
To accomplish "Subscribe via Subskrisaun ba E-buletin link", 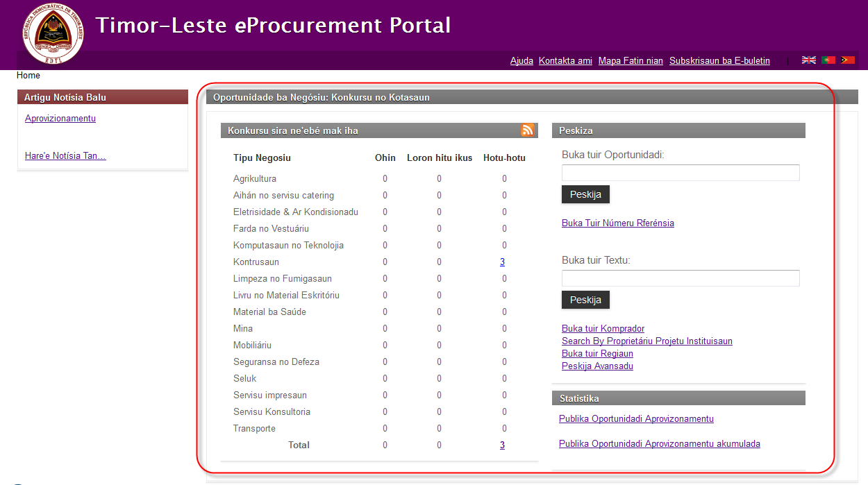I will pyautogui.click(x=719, y=61).
